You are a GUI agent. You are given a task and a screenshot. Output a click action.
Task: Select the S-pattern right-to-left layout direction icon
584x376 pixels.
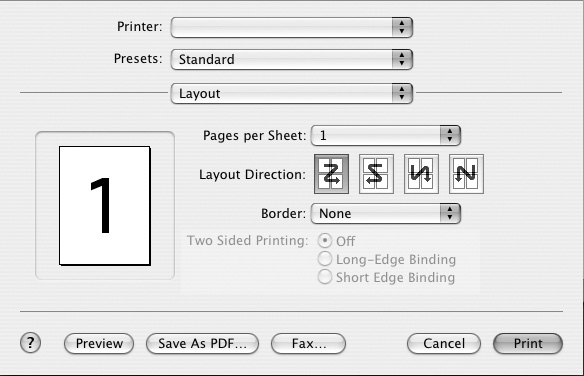(376, 174)
